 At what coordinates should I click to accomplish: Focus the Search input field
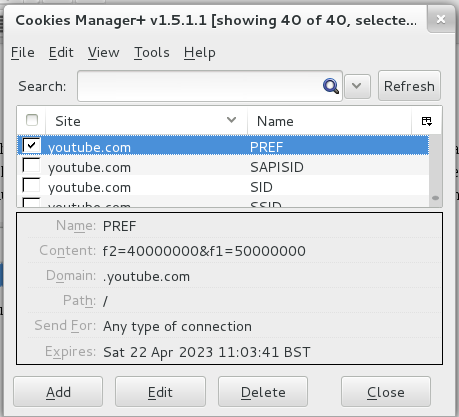tap(200, 86)
